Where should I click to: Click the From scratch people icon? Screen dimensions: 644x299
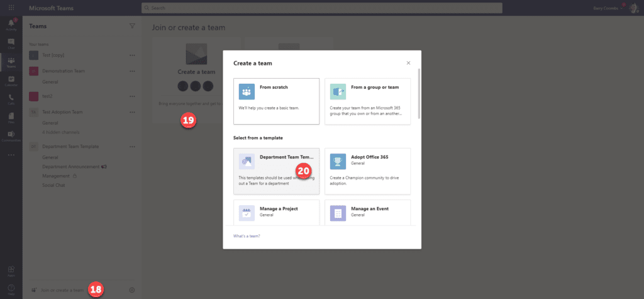[x=247, y=91]
